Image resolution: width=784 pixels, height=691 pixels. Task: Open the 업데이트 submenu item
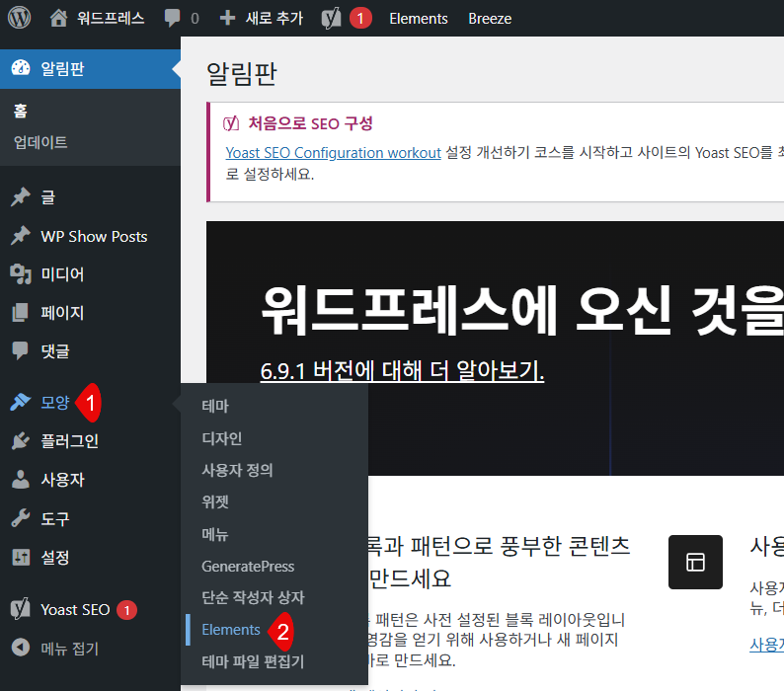click(x=40, y=142)
